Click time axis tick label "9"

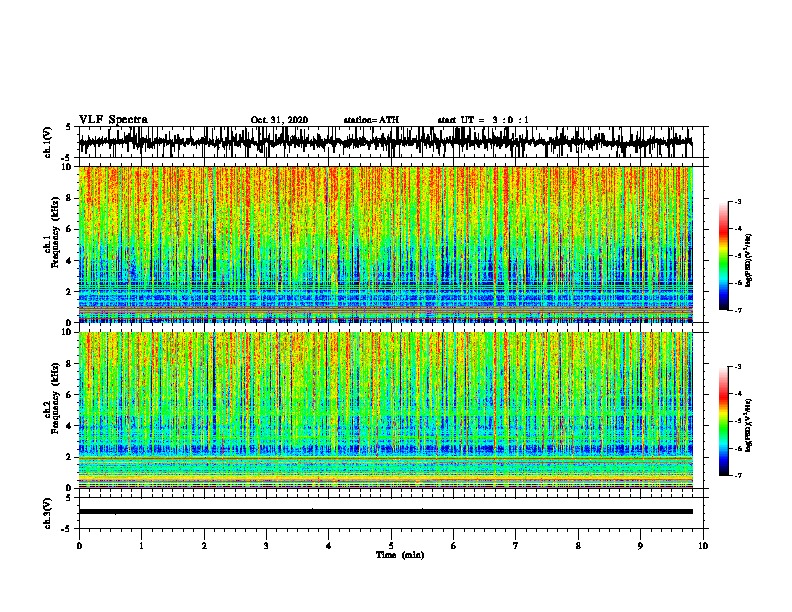tap(640, 546)
